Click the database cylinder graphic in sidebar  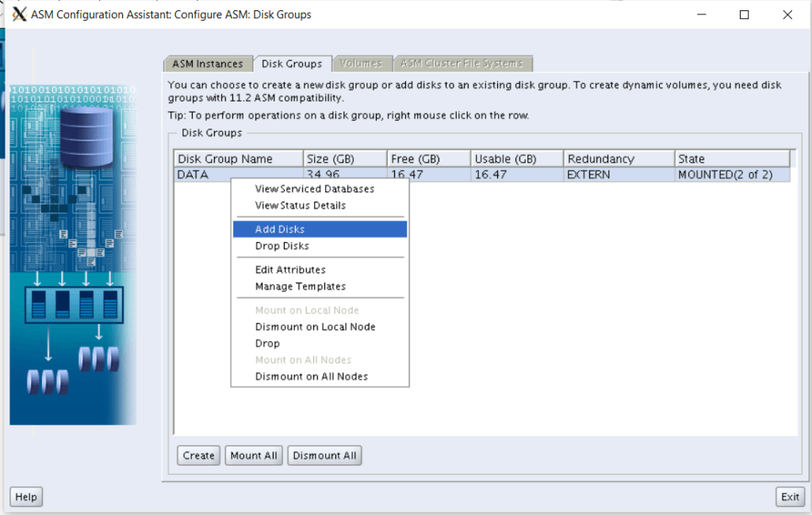87,137
